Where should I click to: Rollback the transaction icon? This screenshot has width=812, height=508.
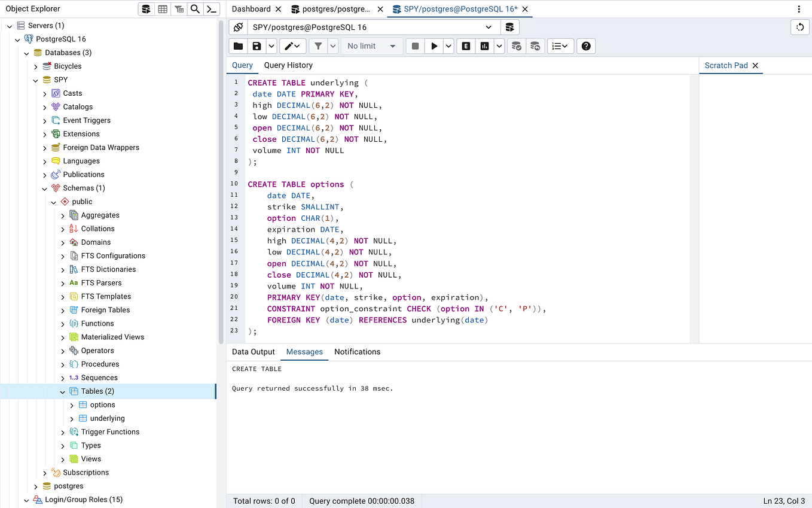pyautogui.click(x=534, y=45)
